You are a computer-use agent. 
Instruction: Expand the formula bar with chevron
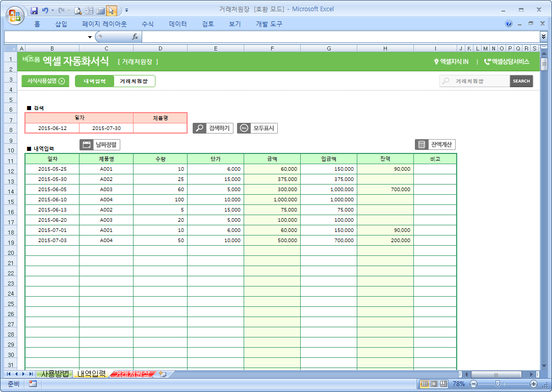click(544, 37)
